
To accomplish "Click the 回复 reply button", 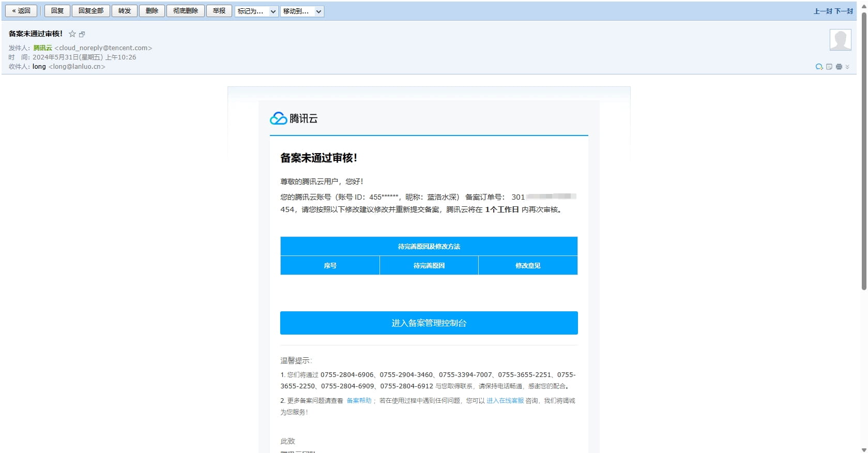I will (57, 11).
